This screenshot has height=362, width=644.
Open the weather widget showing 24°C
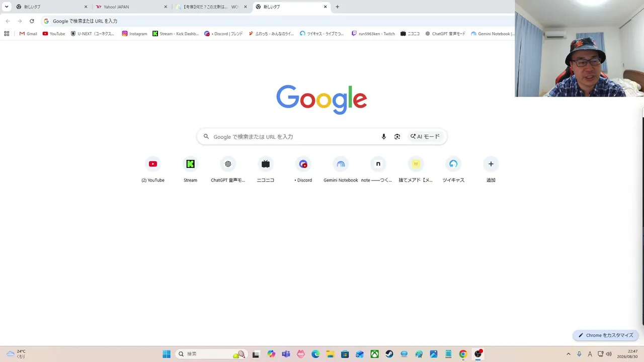(x=16, y=354)
